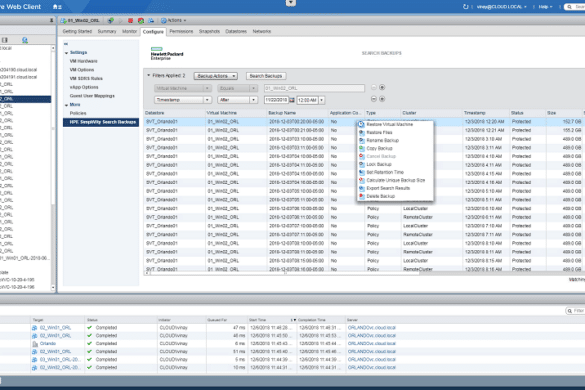585x390 pixels.
Task: Collapse the Settings section in sidebar
Action: 66,53
